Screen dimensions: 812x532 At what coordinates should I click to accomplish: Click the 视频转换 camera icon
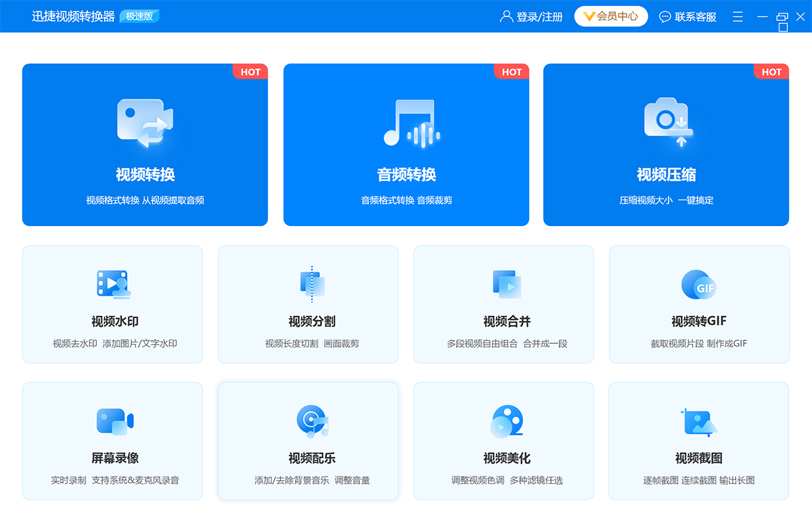[x=145, y=123]
